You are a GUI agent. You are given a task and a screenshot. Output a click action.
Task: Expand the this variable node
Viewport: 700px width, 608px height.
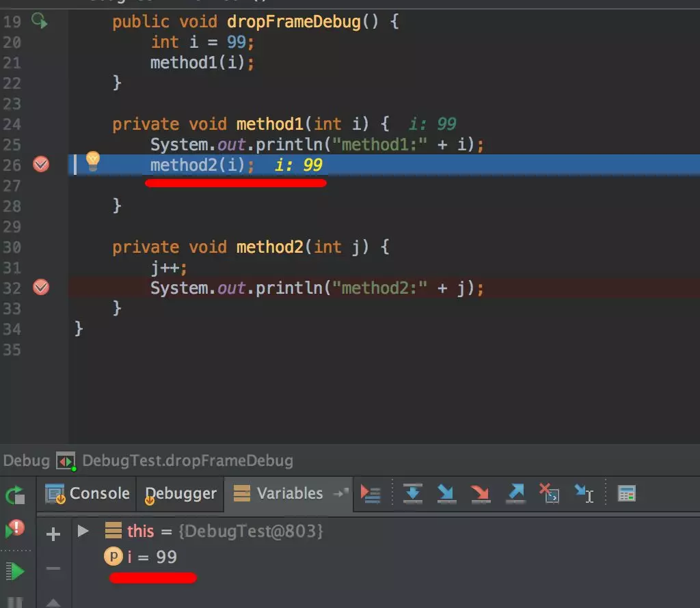[x=82, y=531]
